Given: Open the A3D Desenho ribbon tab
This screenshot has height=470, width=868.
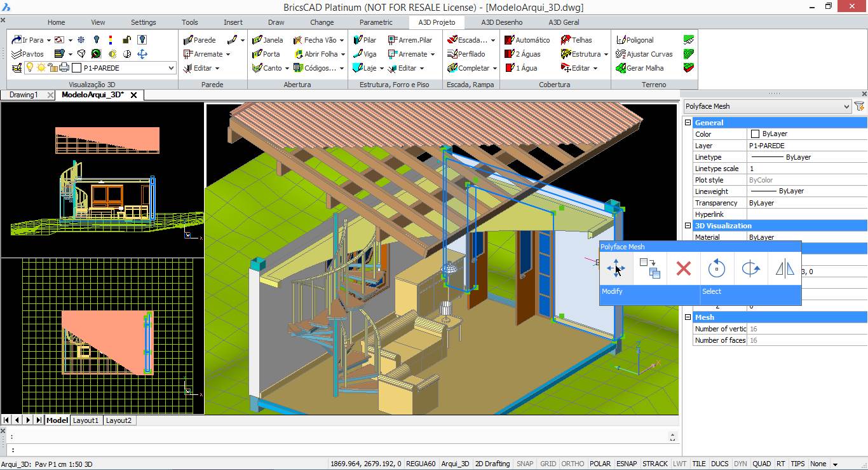Looking at the screenshot, I should pyautogui.click(x=501, y=22).
